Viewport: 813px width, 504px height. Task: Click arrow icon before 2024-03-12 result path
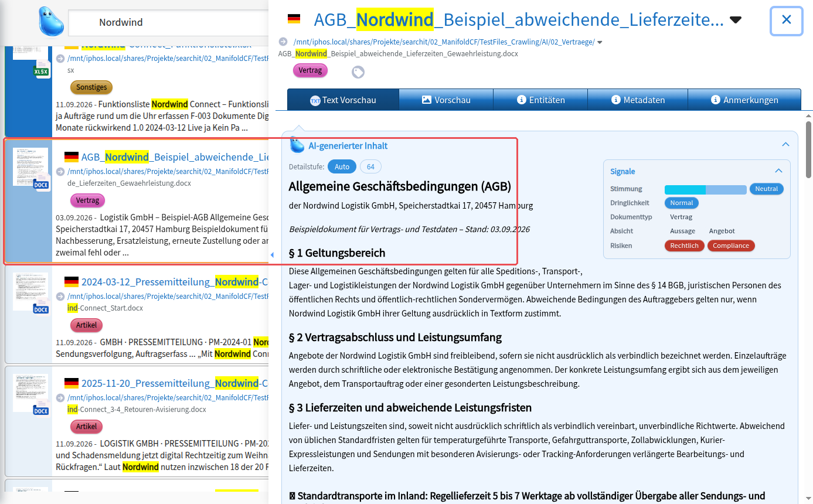click(x=60, y=297)
